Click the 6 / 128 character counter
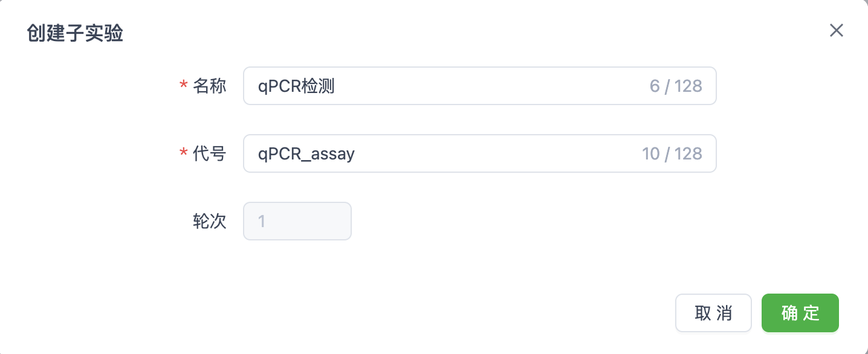Screen dimensions: 868x354 676,86
